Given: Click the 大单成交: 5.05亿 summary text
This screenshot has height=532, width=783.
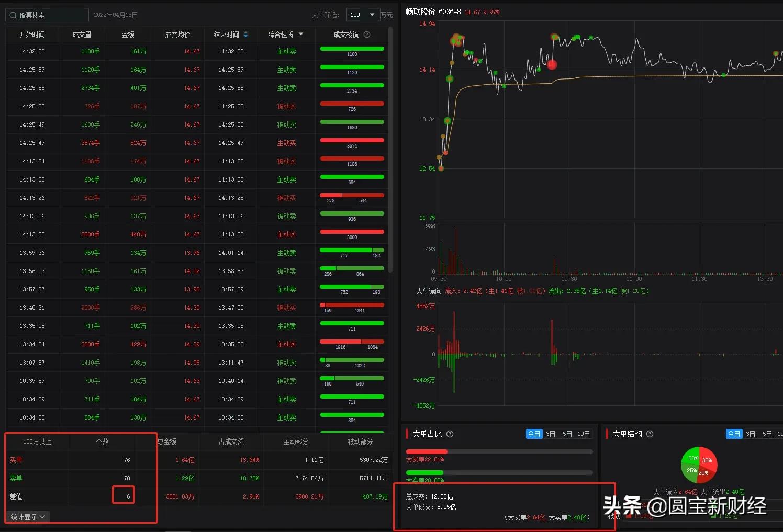Looking at the screenshot, I should 431,507.
